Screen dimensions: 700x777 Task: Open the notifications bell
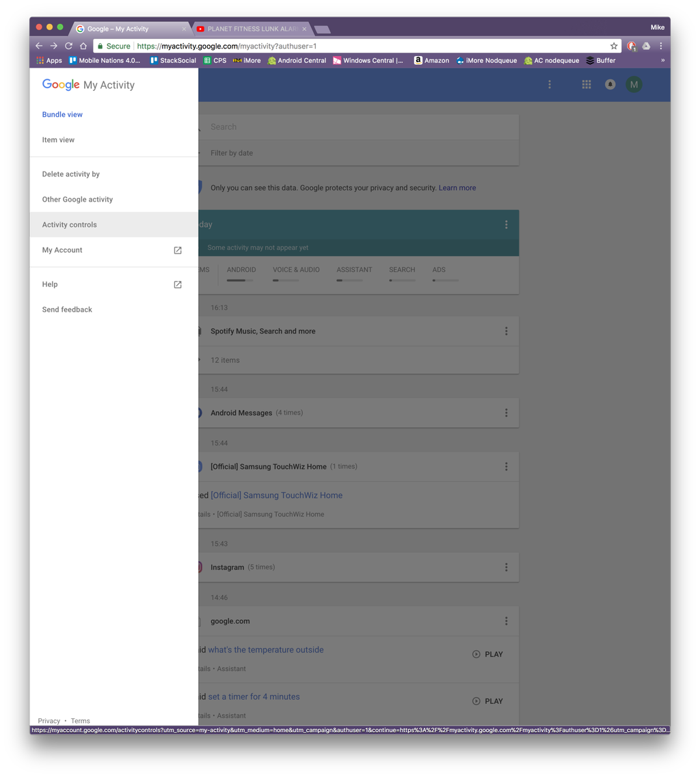pyautogui.click(x=610, y=84)
